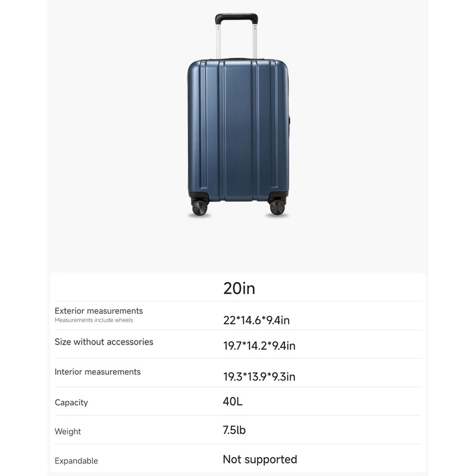Click the right spinner wheel of the suitcase

coord(277,207)
